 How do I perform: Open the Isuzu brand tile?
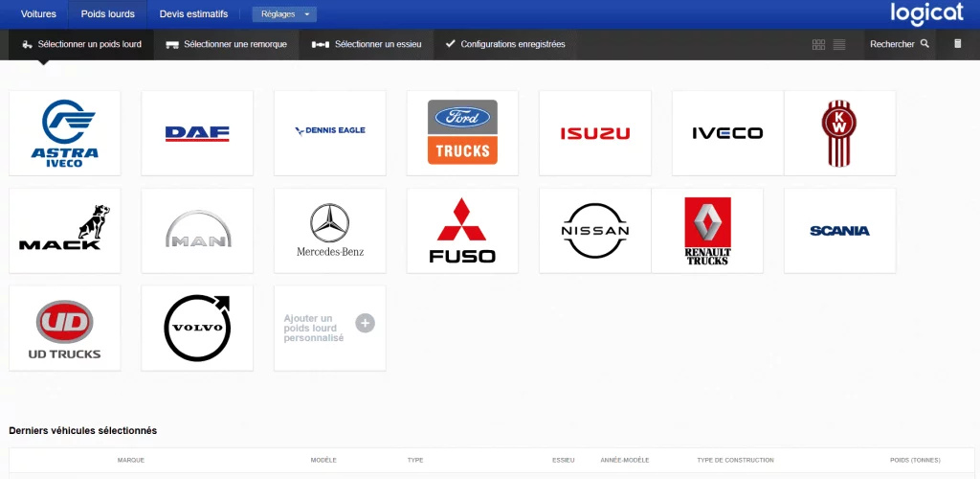(595, 133)
